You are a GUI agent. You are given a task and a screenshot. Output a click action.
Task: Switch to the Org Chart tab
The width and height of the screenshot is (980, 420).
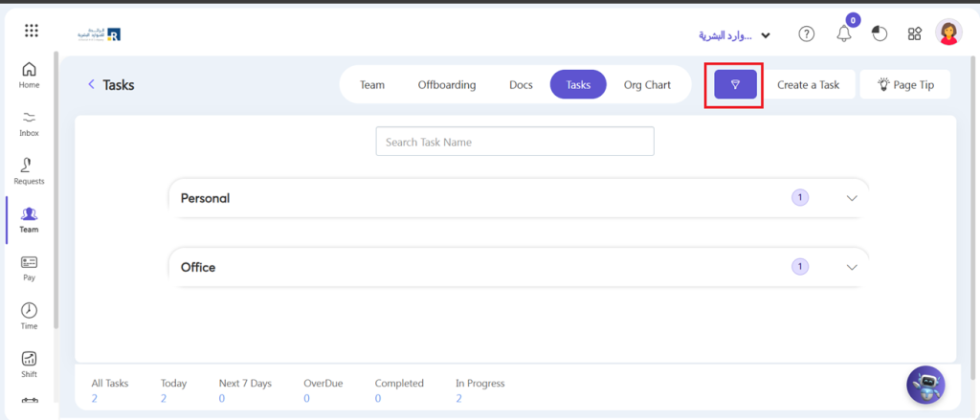(647, 84)
